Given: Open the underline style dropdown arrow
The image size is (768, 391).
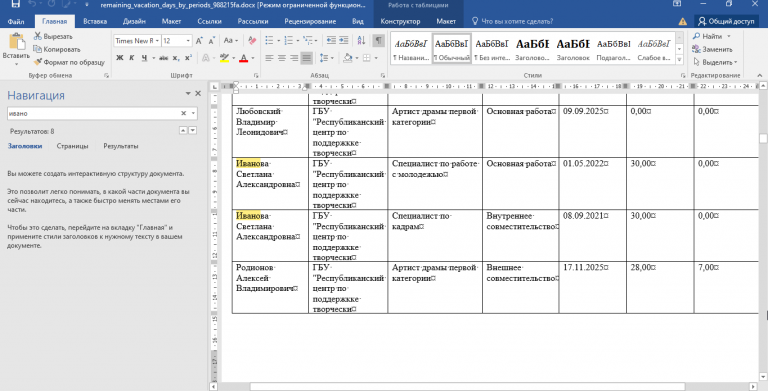Looking at the screenshot, I should click(x=153, y=58).
